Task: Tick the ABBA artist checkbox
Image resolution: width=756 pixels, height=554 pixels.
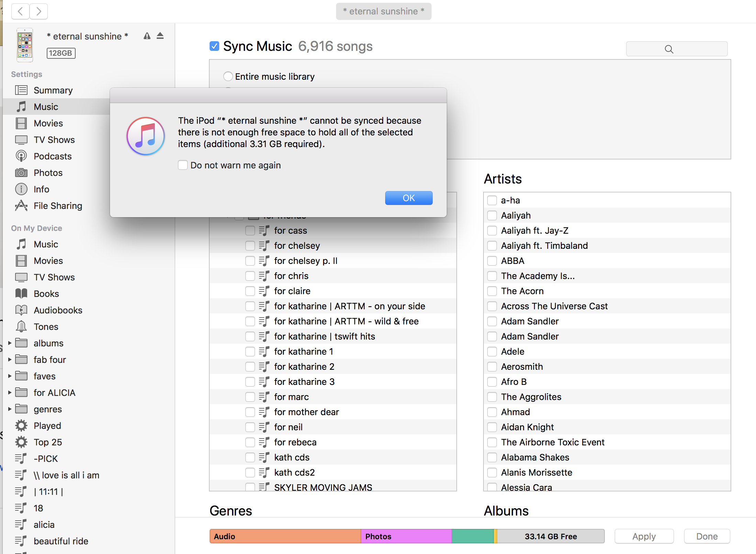Action: [492, 261]
